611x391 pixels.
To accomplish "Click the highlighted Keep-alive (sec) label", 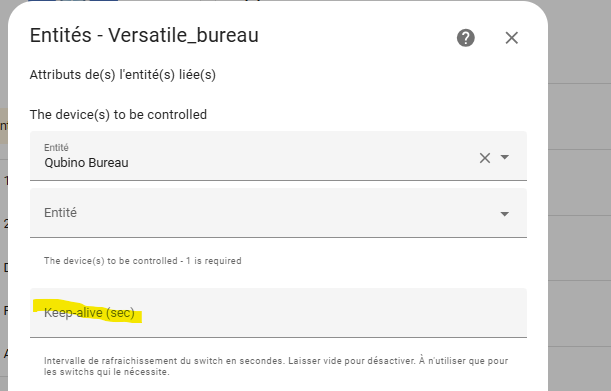I will [x=89, y=313].
